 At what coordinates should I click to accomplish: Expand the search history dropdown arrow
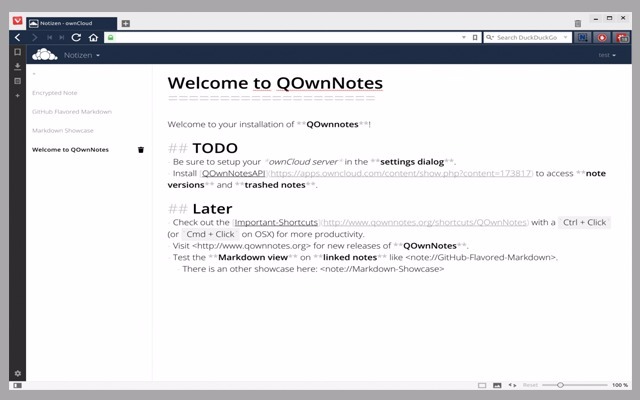(565, 38)
